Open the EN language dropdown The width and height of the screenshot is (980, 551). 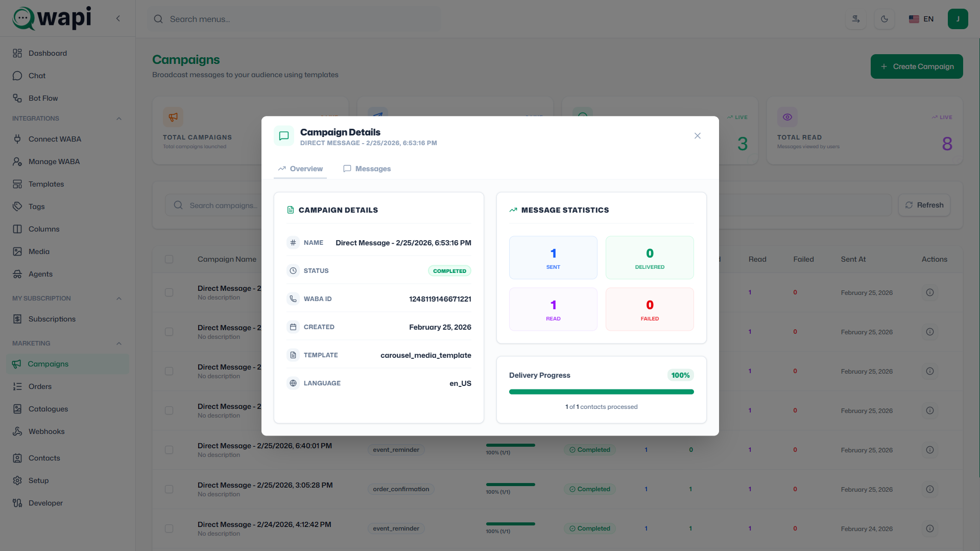coord(921,19)
